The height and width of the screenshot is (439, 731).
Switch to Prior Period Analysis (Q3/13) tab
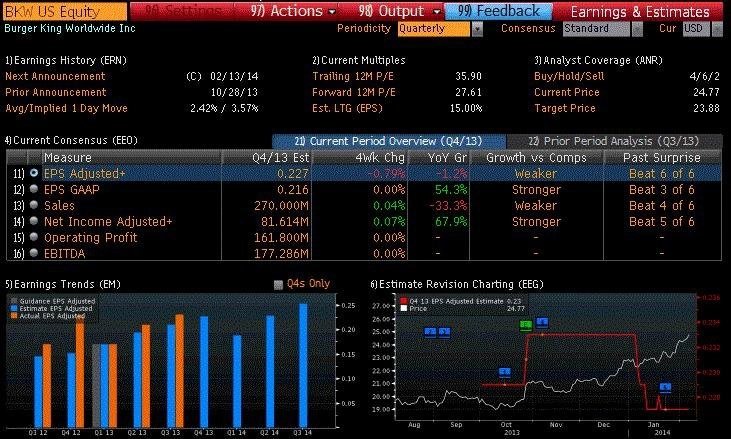[614, 141]
